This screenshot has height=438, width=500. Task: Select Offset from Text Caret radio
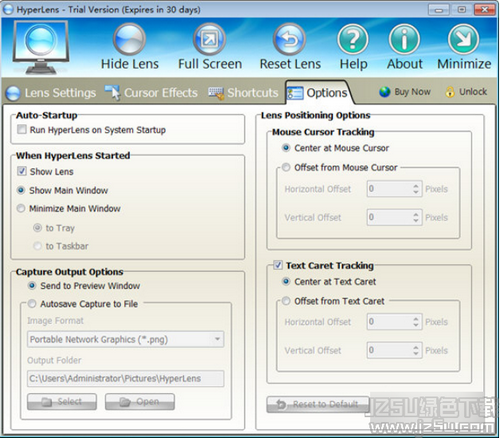coord(286,301)
